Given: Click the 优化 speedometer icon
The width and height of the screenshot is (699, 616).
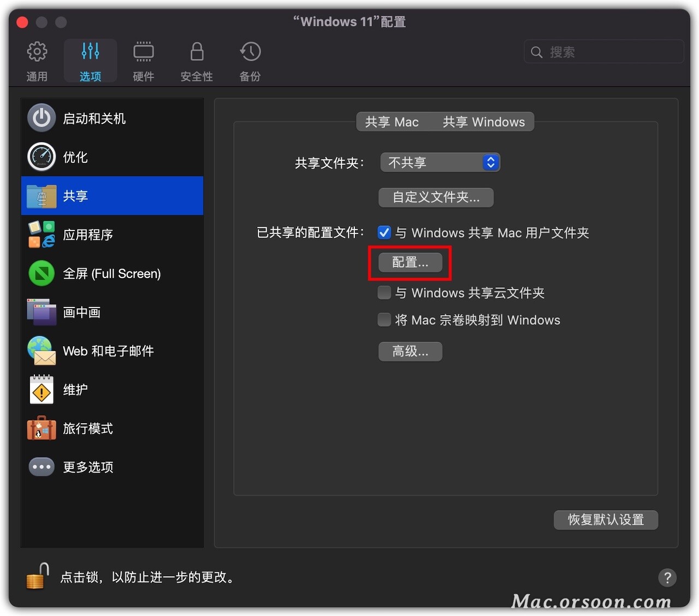Looking at the screenshot, I should [42, 157].
